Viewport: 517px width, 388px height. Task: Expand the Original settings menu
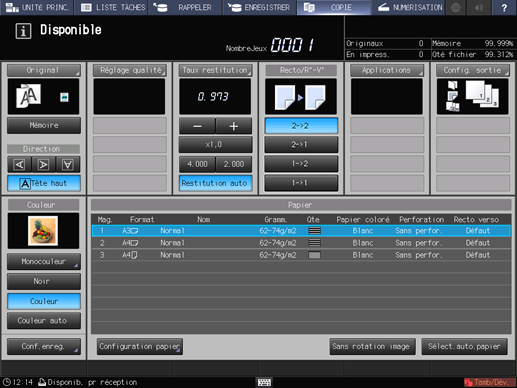click(44, 70)
